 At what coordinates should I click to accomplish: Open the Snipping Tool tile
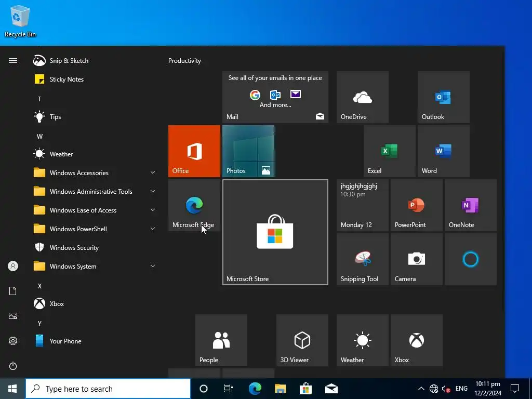[362, 259]
